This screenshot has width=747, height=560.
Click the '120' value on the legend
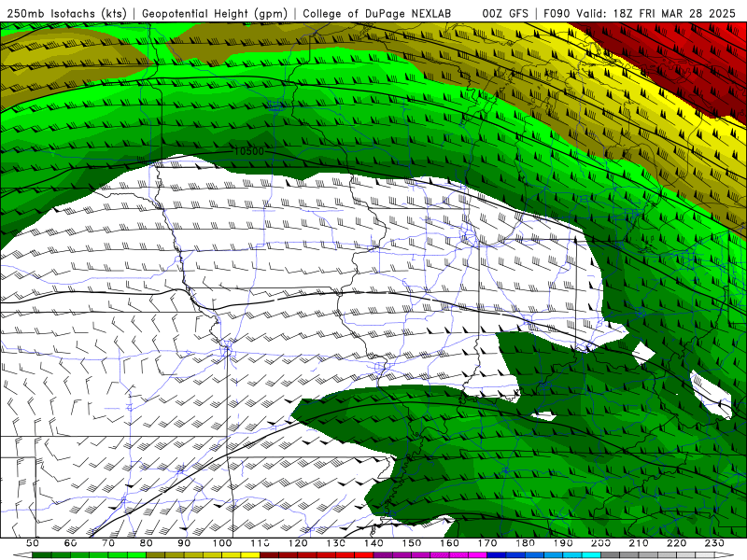coord(298,543)
